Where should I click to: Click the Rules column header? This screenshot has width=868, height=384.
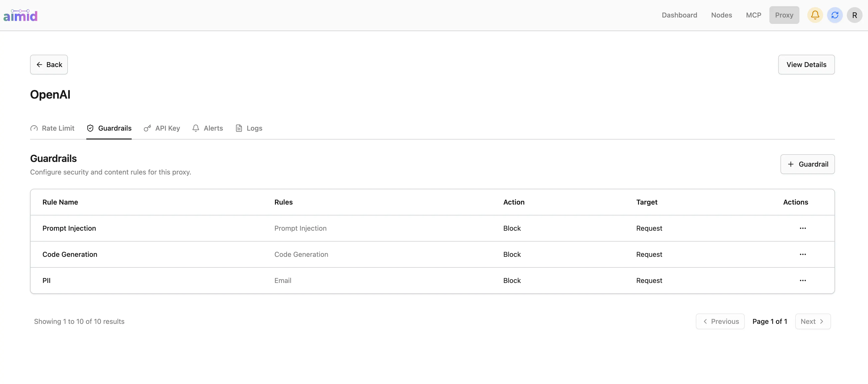(283, 202)
